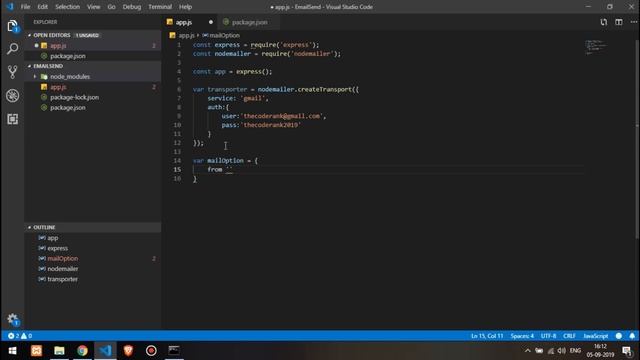Change indentation via Spaces: 4
This screenshot has width=640, height=360.
pyautogui.click(x=522, y=336)
